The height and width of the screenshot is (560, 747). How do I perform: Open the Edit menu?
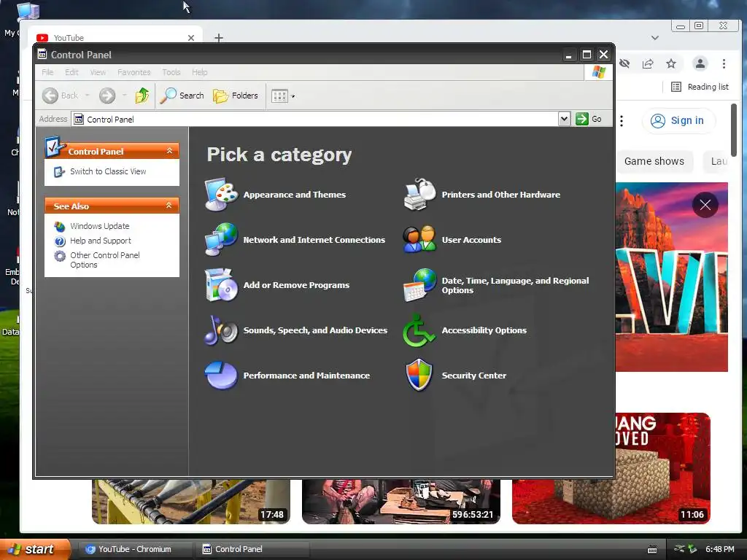tap(71, 72)
